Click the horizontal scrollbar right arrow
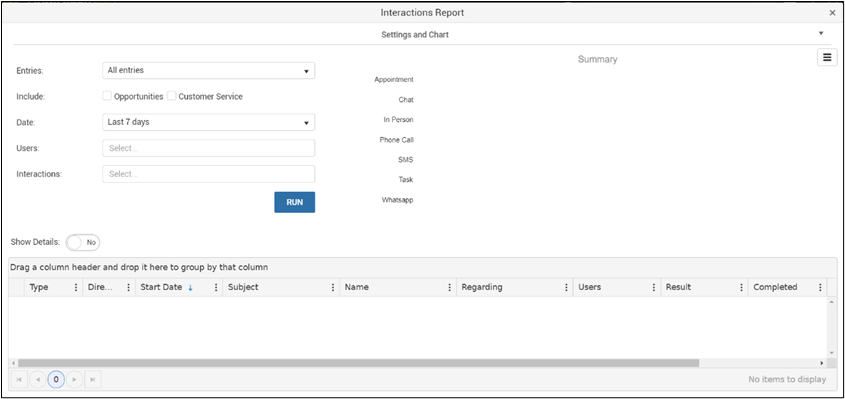The height and width of the screenshot is (399, 845). click(822, 363)
